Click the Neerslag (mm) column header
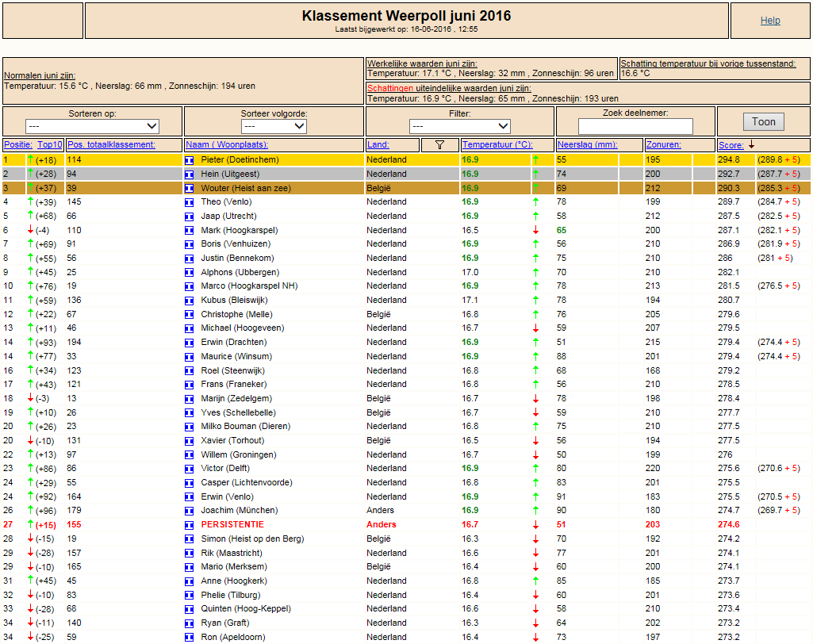This screenshot has width=813, height=644. pyautogui.click(x=587, y=145)
